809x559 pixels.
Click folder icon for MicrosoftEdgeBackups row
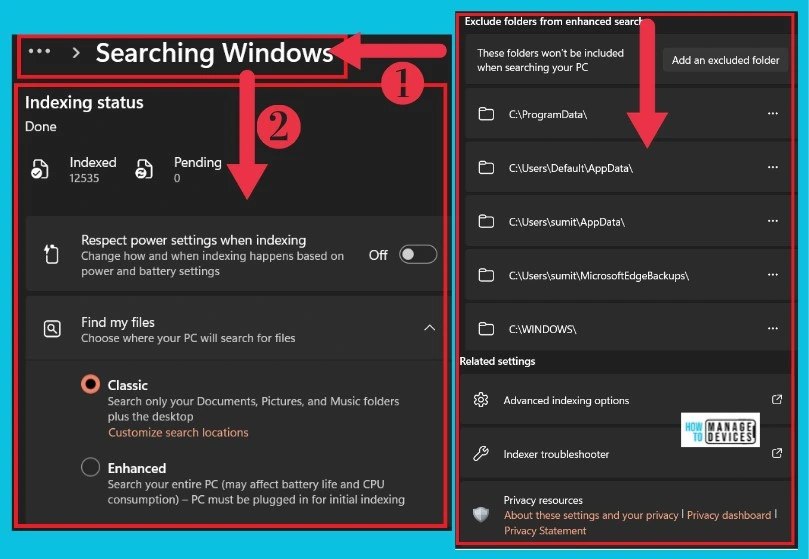point(486,275)
